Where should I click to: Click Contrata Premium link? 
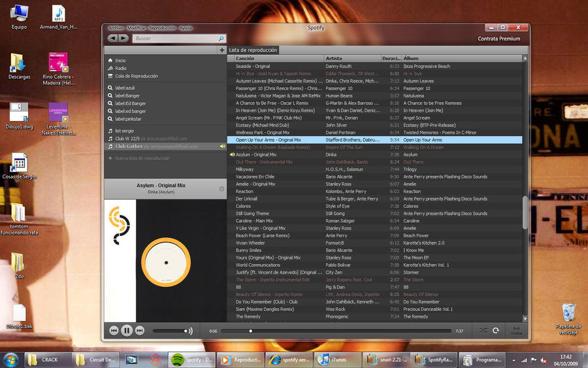(x=498, y=39)
